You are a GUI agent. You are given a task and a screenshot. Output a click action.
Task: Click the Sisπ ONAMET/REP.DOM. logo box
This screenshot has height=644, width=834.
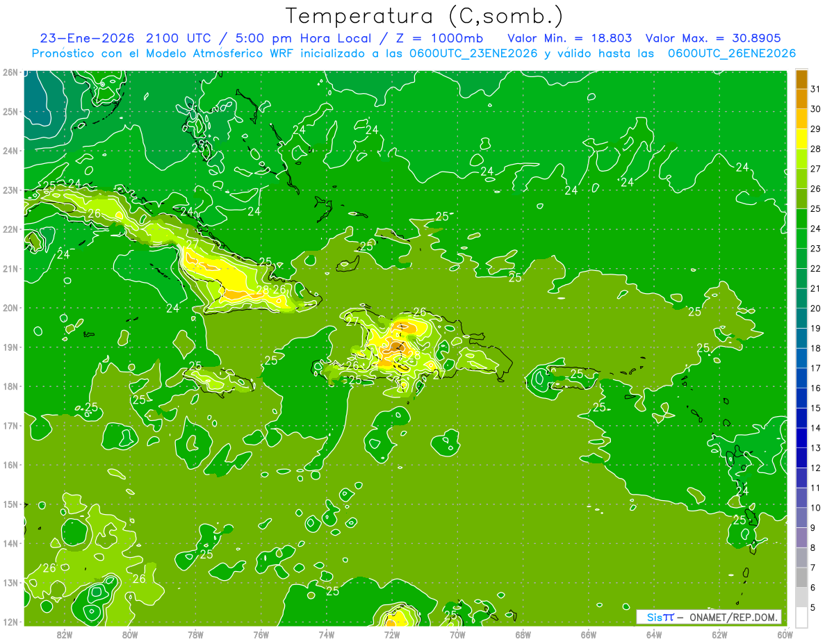click(709, 617)
